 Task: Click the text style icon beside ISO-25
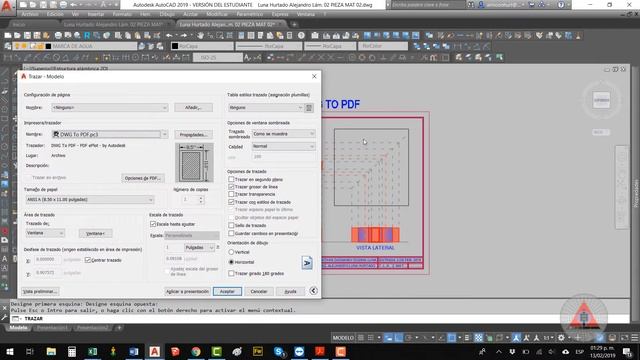tap(247, 58)
